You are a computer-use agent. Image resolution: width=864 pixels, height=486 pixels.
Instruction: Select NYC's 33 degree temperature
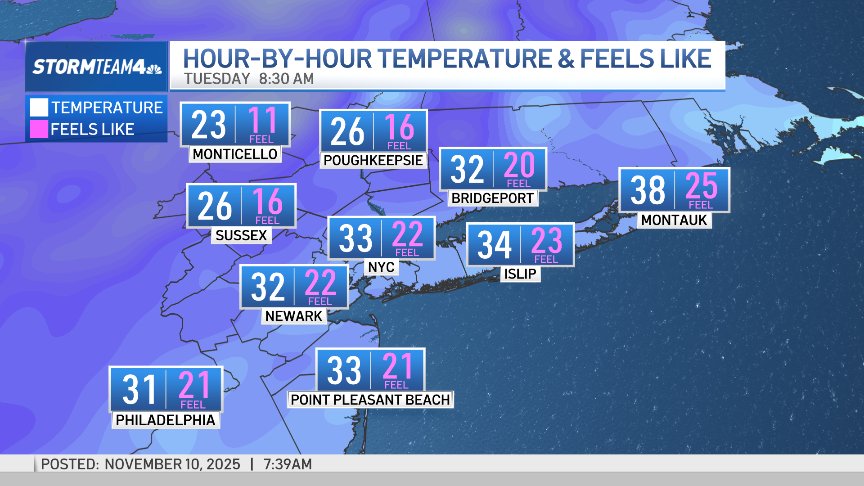coord(357,237)
